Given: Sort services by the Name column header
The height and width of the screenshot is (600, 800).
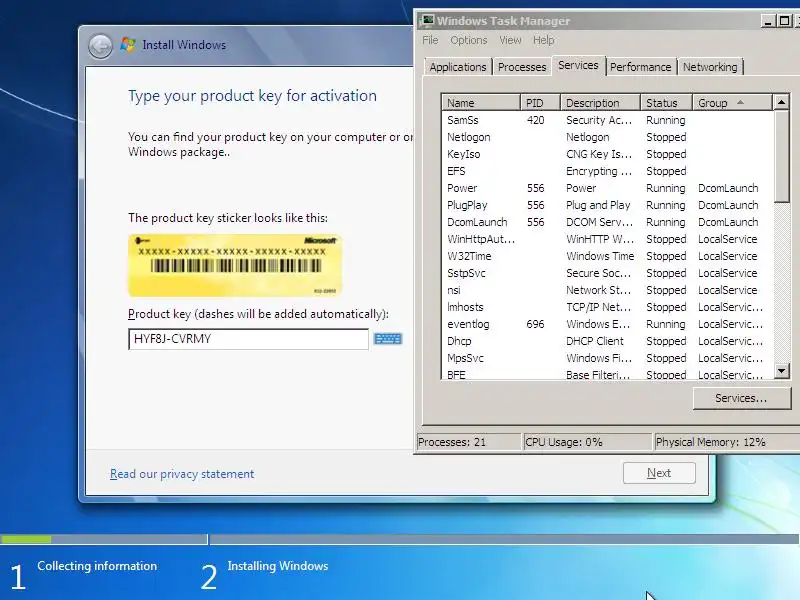Looking at the screenshot, I should [x=481, y=103].
